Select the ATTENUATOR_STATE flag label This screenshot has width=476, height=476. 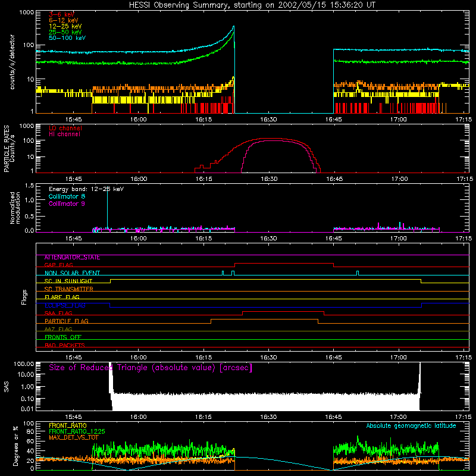[72, 258]
